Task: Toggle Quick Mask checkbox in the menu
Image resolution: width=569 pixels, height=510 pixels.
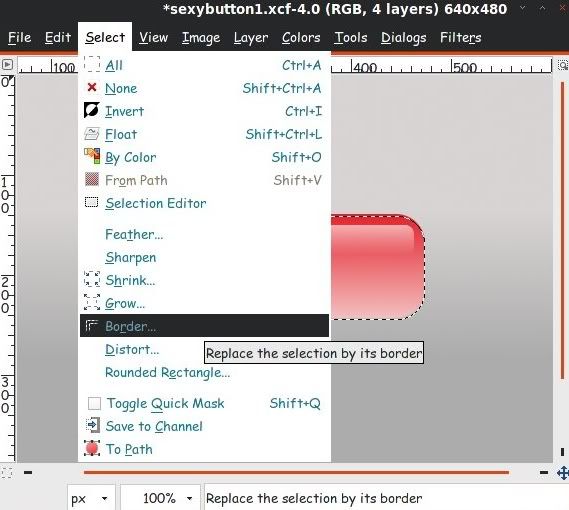Action: (x=94, y=403)
